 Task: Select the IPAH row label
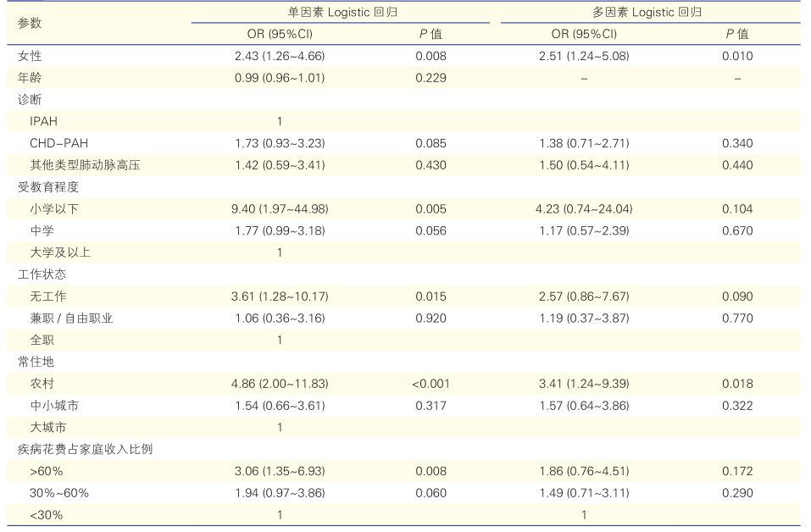click(x=43, y=121)
